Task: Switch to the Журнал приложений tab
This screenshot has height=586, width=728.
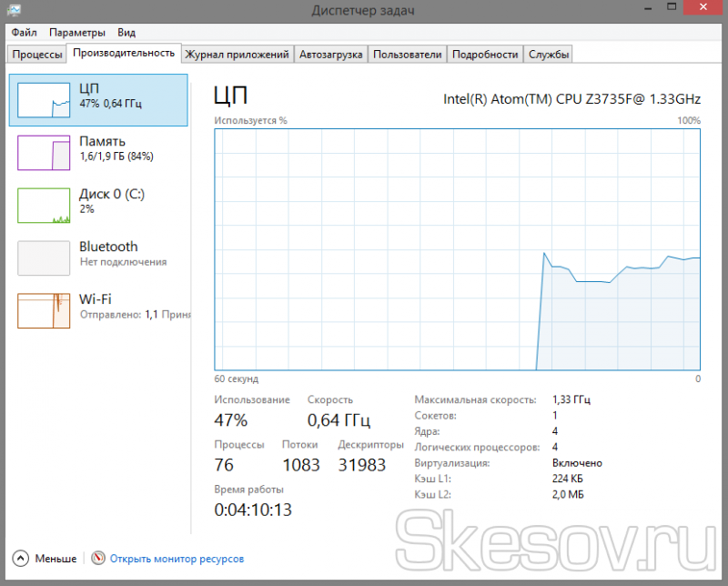Action: click(237, 55)
